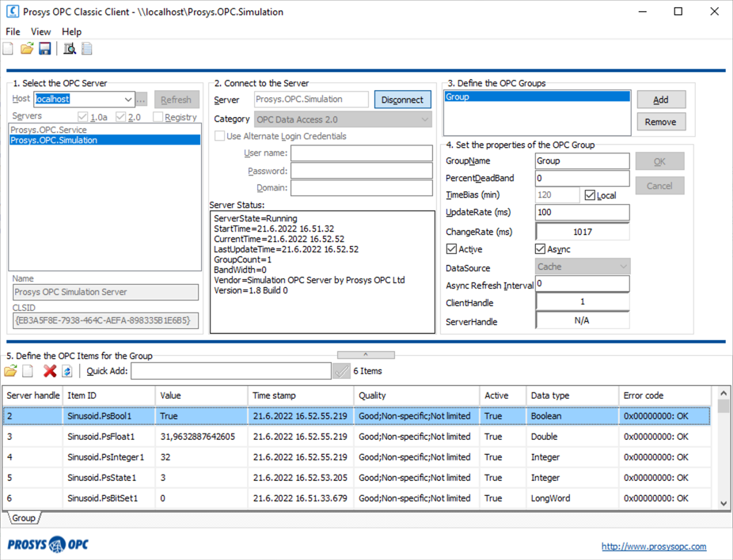
Task: Click the lined document log icon in toolbar
Action: pyautogui.click(x=87, y=48)
